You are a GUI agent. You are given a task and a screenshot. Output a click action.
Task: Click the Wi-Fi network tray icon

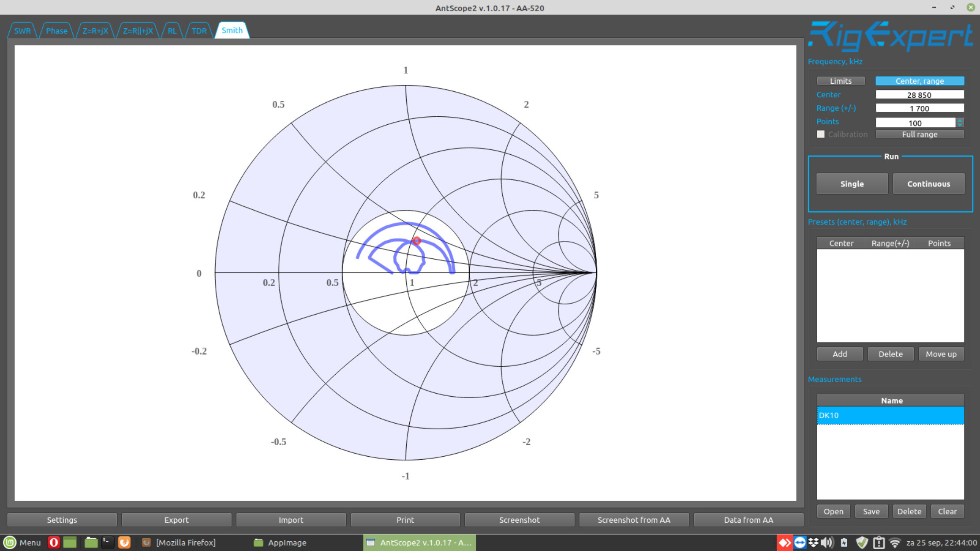(894, 542)
